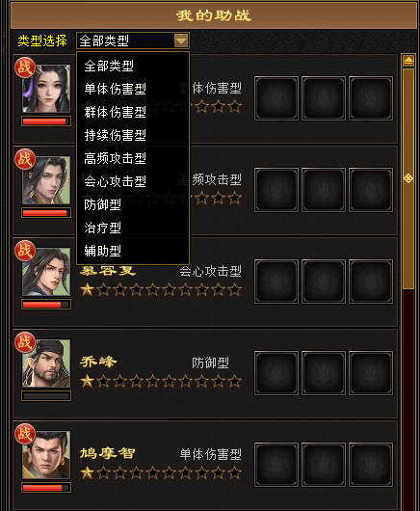The width and height of the screenshot is (420, 511).
Task: Pick 治疗型 in the dropdown list
Action: (102, 228)
